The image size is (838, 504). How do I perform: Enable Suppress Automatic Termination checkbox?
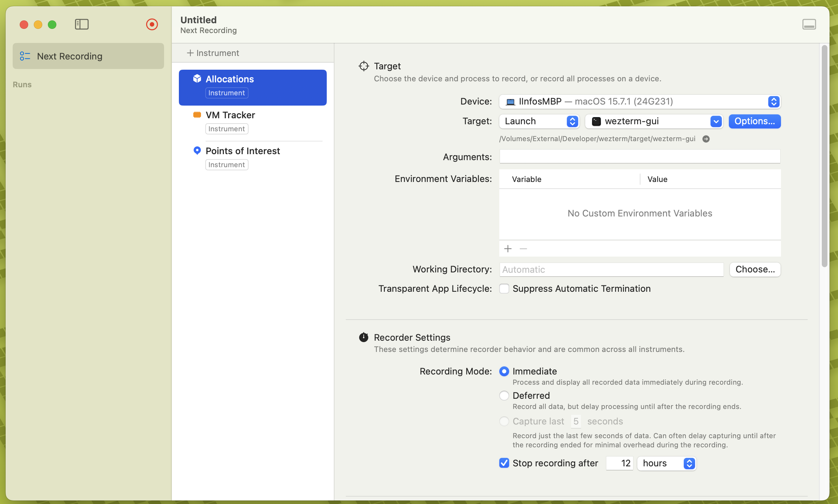point(504,289)
